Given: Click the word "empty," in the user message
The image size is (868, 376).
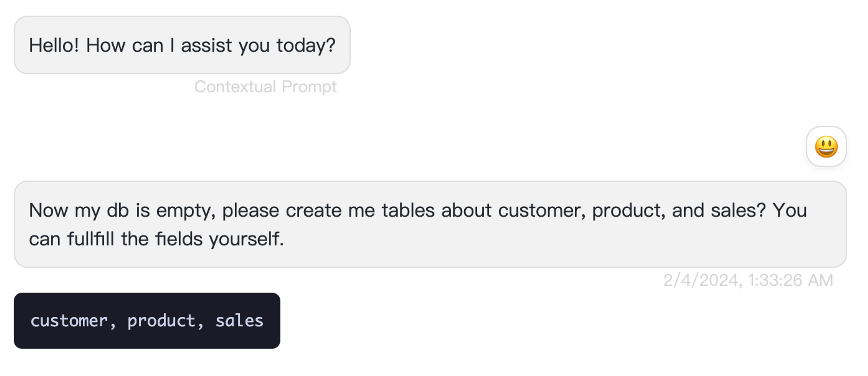Looking at the screenshot, I should click(186, 210).
